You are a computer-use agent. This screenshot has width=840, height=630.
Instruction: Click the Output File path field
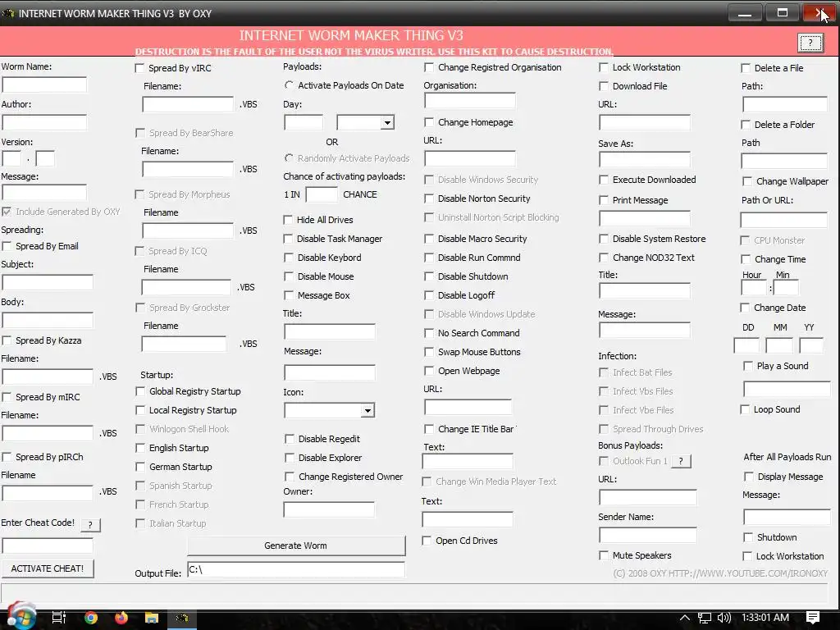296,569
